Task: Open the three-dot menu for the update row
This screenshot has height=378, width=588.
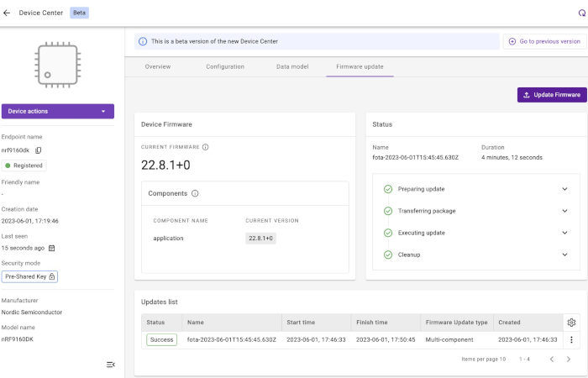Action: pyautogui.click(x=571, y=339)
